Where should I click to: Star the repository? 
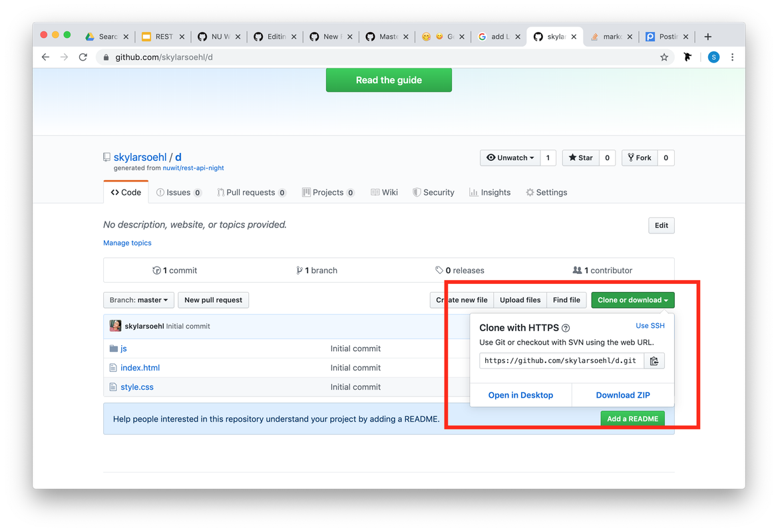(x=580, y=158)
